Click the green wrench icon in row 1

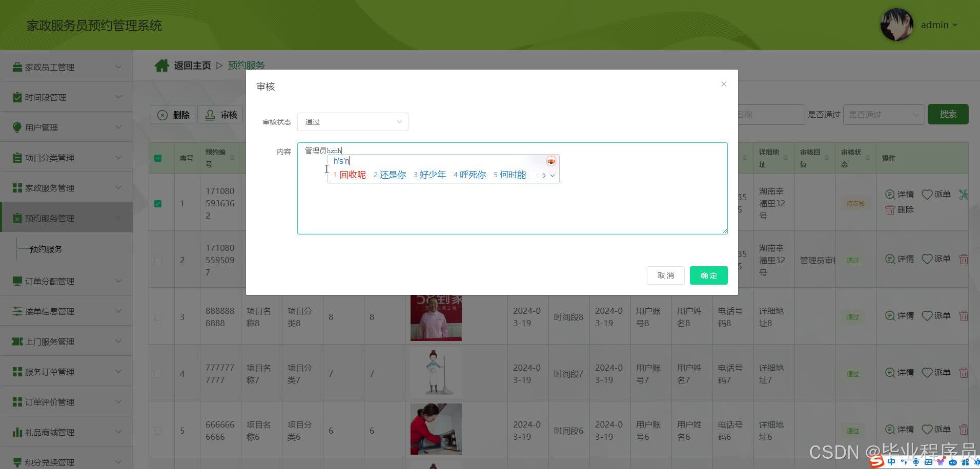pos(964,195)
